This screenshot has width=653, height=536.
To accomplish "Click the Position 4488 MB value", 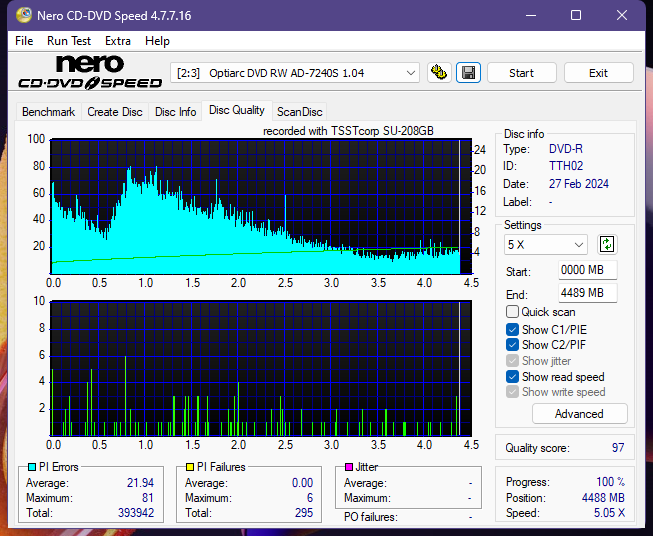I will [x=603, y=498].
